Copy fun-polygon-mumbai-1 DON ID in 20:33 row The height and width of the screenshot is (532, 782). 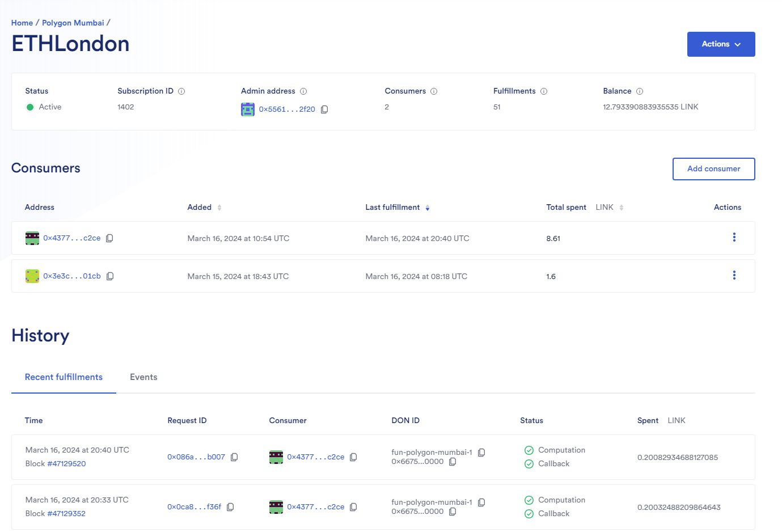click(481, 503)
